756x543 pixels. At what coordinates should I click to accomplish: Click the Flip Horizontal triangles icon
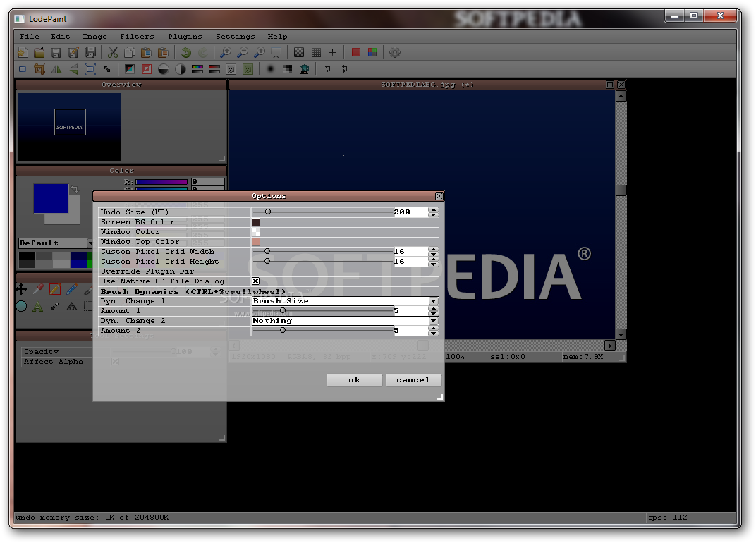(x=56, y=69)
